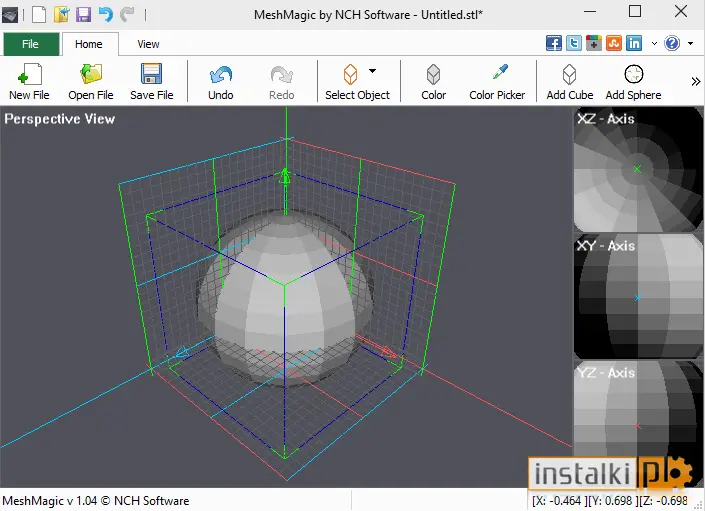The height and width of the screenshot is (511, 705).
Task: Share on Twitter icon
Action: 574,44
